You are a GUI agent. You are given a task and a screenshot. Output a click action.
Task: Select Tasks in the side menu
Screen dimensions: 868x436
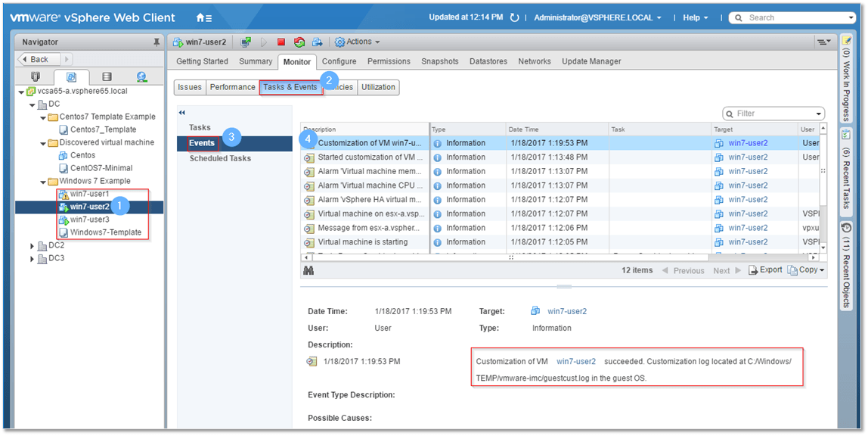tap(200, 127)
